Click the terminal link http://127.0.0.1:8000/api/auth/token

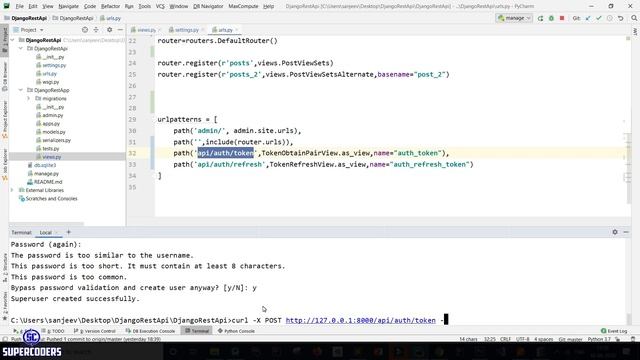point(360,320)
